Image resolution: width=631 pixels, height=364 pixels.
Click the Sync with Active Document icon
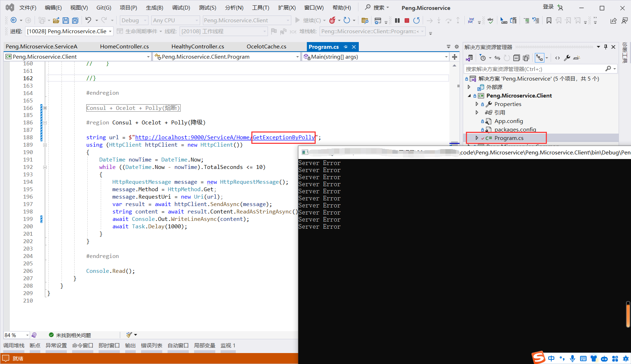tap(497, 58)
